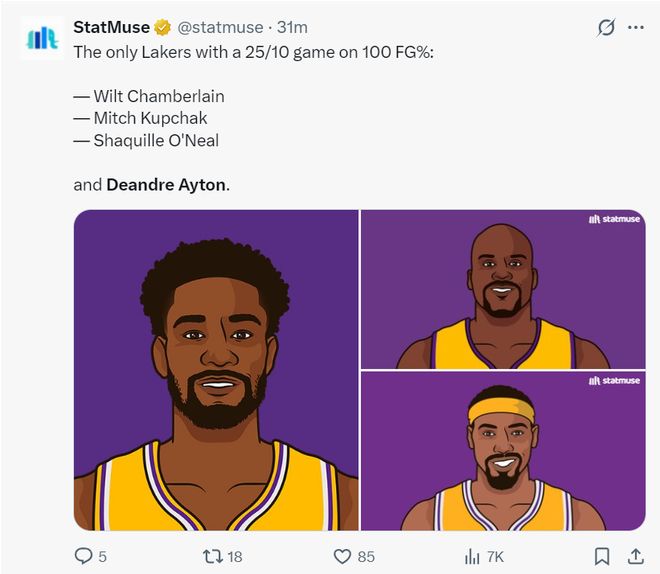Open the view analytics bar-chart icon
660x574 pixels.
[472, 556]
